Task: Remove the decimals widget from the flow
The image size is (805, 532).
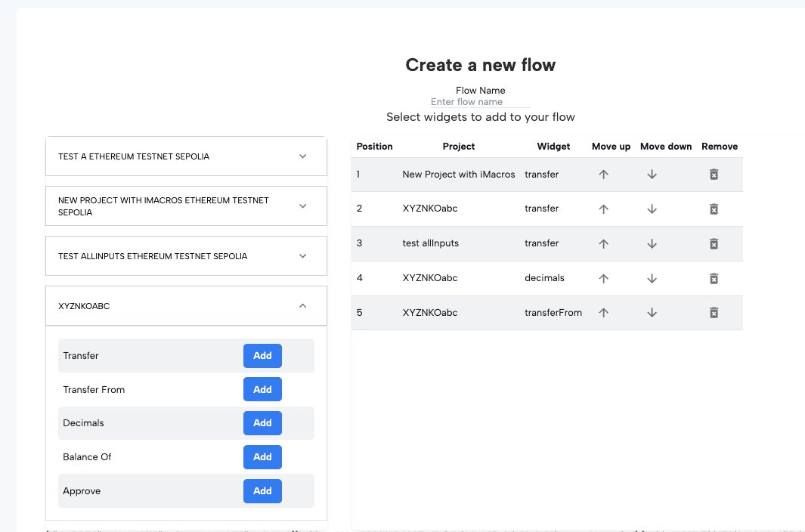Action: (x=713, y=278)
